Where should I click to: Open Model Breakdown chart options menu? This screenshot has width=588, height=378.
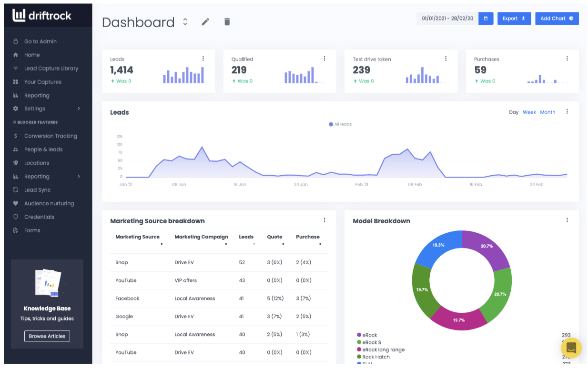point(567,220)
